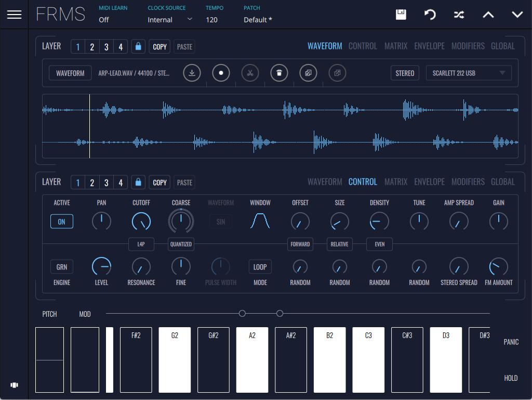Toggle the STEREO button
The height and width of the screenshot is (400, 532).
[405, 73]
